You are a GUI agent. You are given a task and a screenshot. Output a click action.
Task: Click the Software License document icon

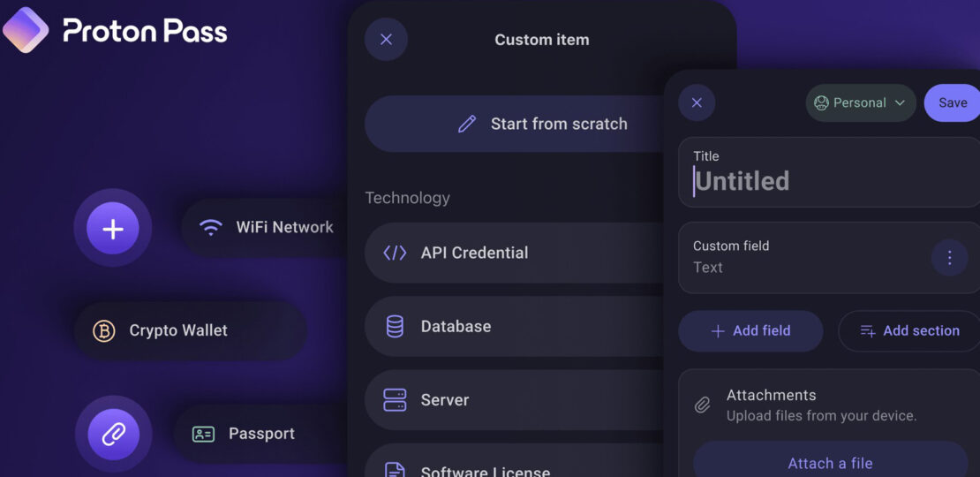(x=395, y=470)
